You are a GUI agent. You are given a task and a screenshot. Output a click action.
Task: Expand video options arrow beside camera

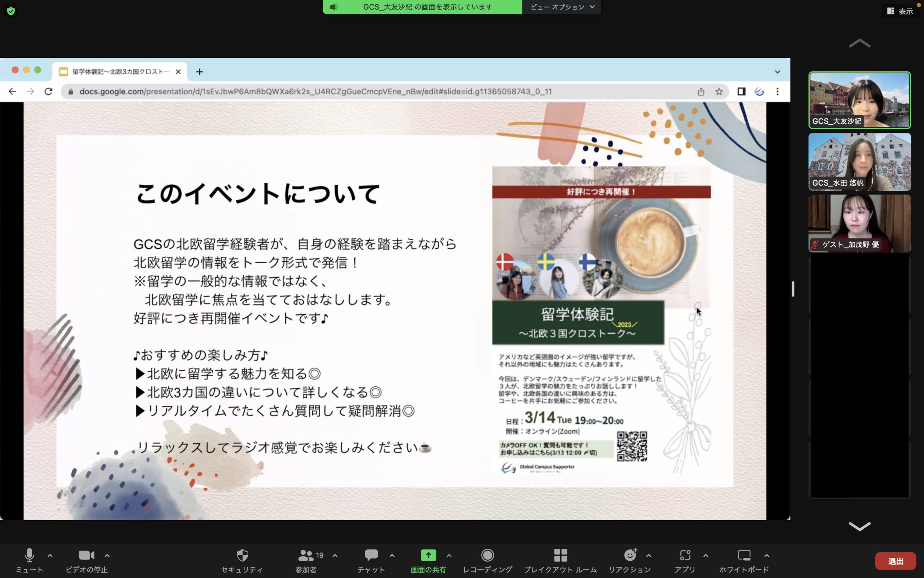107,556
